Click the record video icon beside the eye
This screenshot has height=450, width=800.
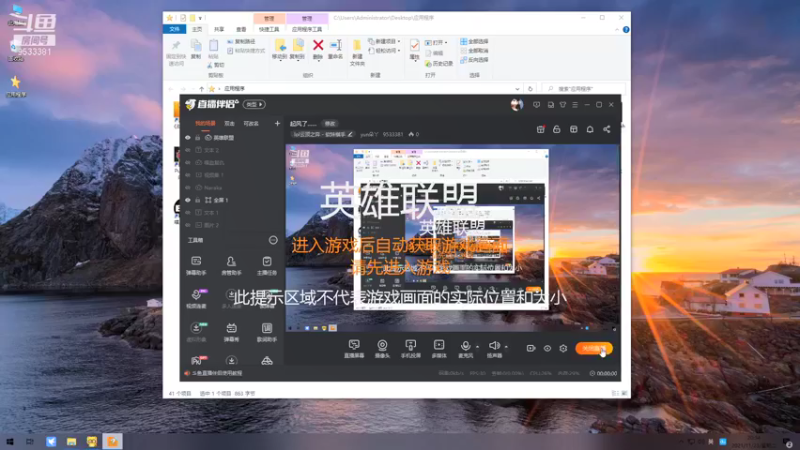tap(531, 348)
